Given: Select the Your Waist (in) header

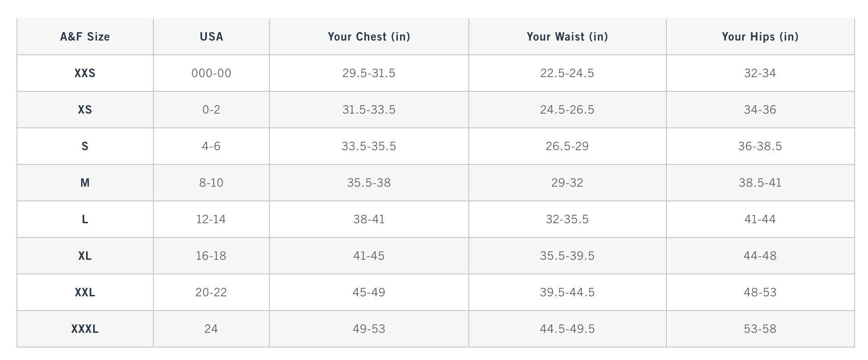Looking at the screenshot, I should pos(567,37).
